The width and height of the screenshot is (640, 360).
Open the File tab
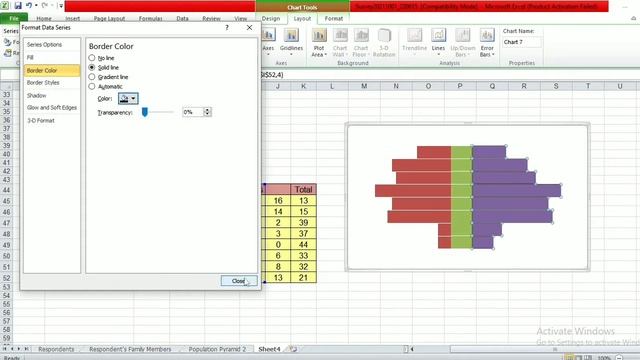click(x=14, y=18)
